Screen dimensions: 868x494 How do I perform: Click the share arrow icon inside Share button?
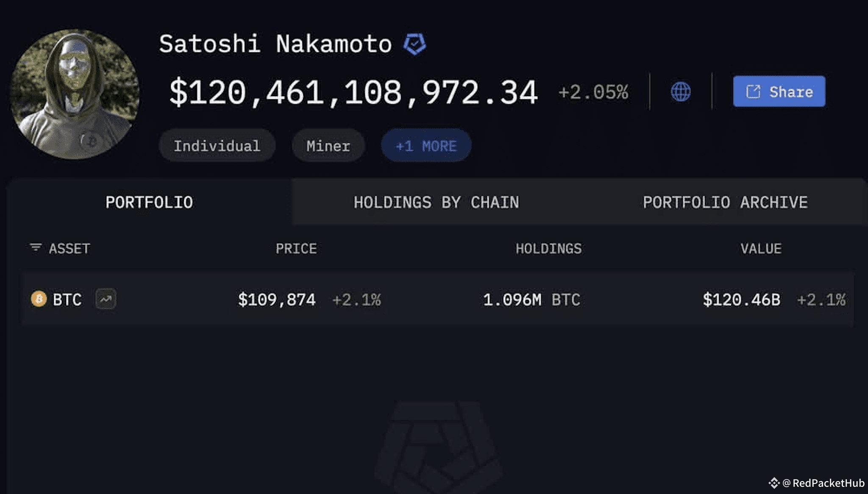tap(753, 92)
